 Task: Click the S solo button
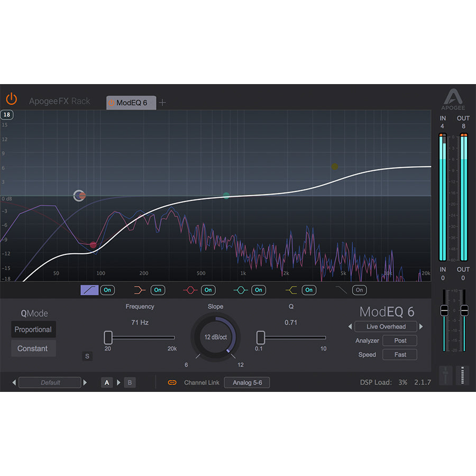click(88, 356)
